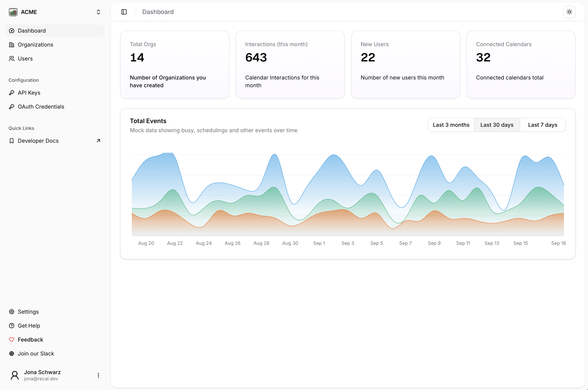588x390 pixels.
Task: Expand the ACME workspace switcher chevrons
Action: (x=98, y=12)
